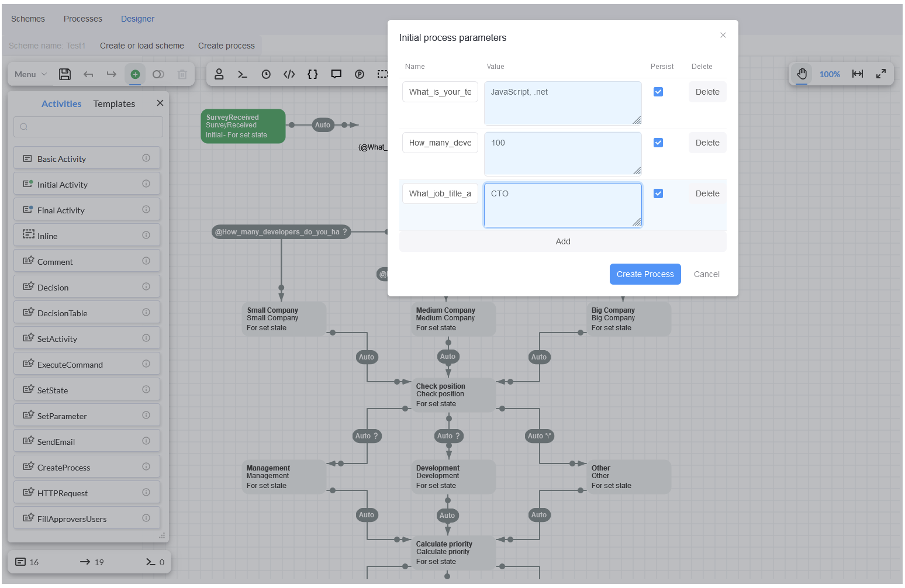Enter fullscreen mode with the expand icon
The image size is (905, 588).
pyautogui.click(x=881, y=74)
